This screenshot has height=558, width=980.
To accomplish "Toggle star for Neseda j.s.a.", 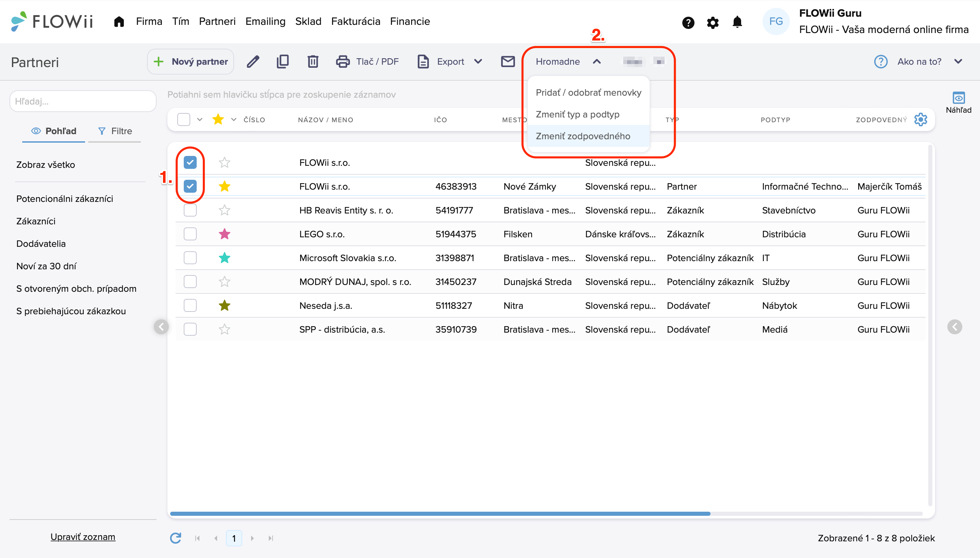I will coord(225,305).
